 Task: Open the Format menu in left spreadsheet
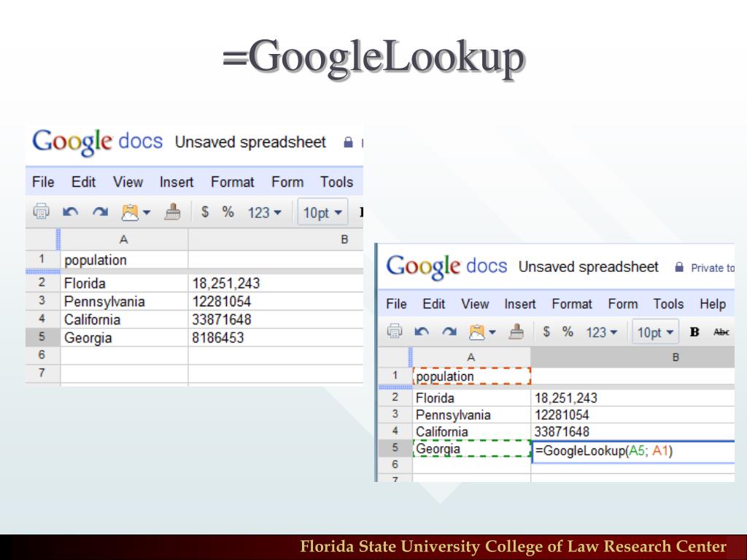coord(233,182)
